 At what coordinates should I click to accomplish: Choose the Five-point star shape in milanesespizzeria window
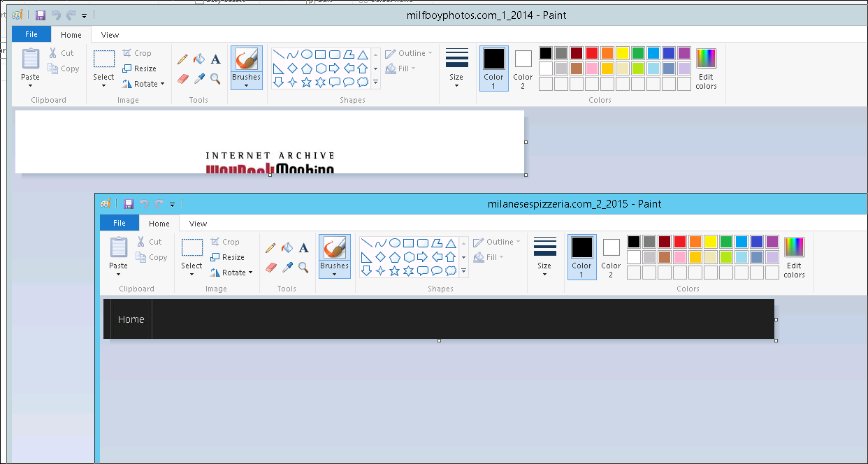(394, 271)
